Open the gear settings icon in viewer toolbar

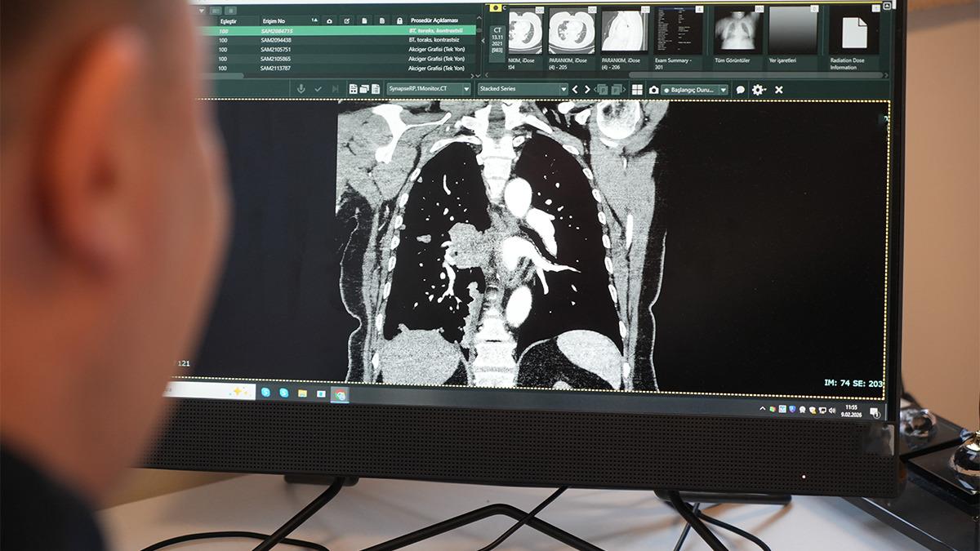[x=758, y=90]
